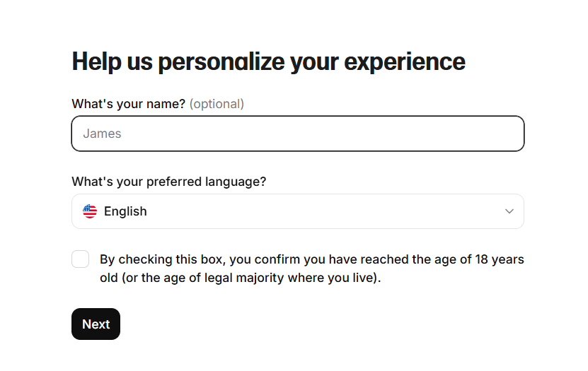
Task: Open the preferred language dropdown
Action: (x=297, y=211)
